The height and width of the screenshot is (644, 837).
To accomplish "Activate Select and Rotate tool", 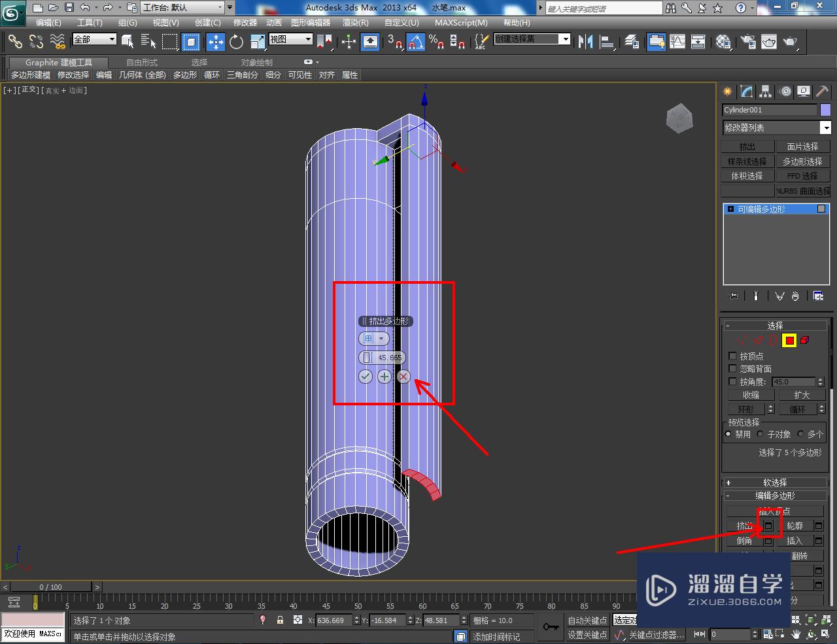I will 236,42.
